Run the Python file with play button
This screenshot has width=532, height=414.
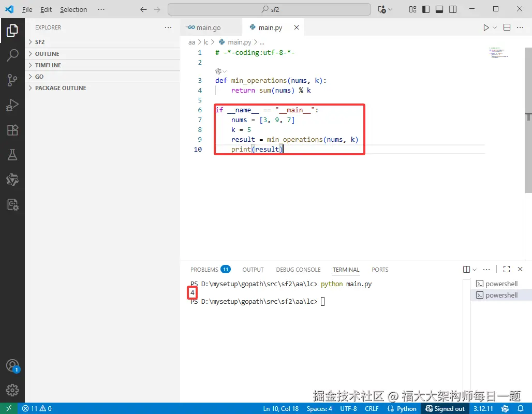point(486,27)
